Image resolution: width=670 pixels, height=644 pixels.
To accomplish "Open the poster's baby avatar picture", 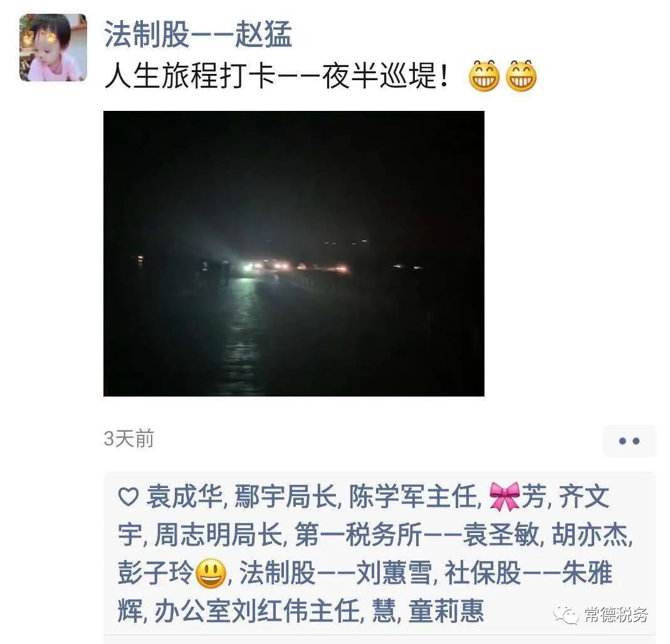I will click(53, 48).
